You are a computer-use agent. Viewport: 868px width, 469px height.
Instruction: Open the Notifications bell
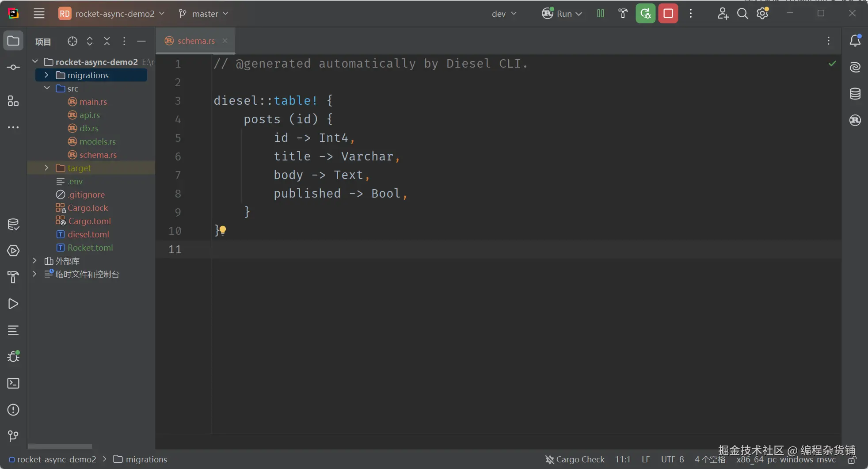coord(855,41)
